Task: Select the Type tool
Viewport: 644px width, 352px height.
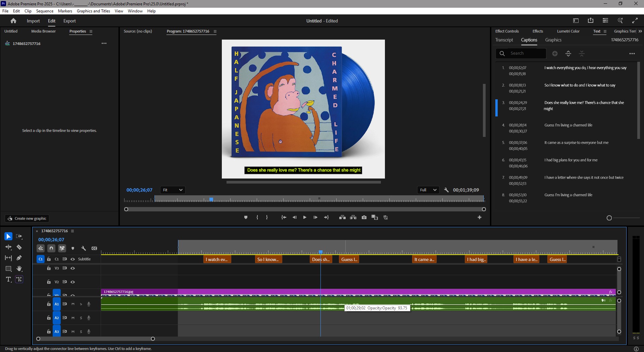Action: tap(8, 280)
